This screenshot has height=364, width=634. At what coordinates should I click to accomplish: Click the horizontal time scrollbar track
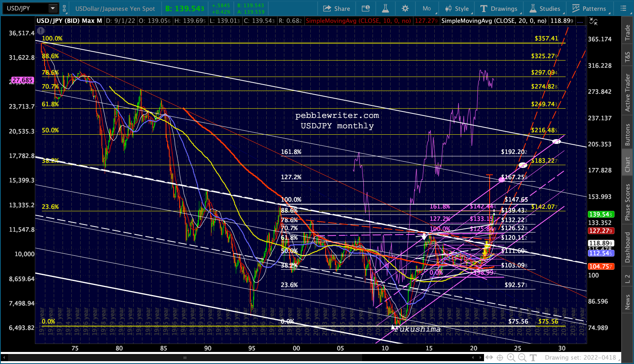pos(243,358)
